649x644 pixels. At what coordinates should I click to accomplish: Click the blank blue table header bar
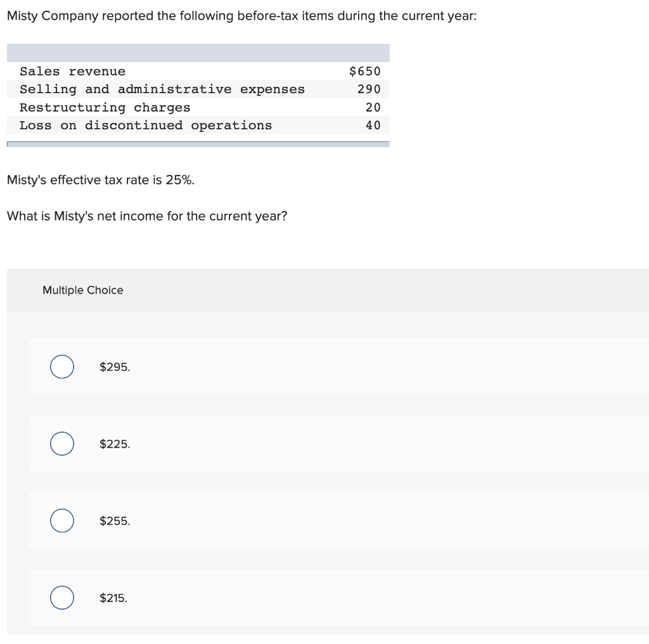(x=198, y=53)
